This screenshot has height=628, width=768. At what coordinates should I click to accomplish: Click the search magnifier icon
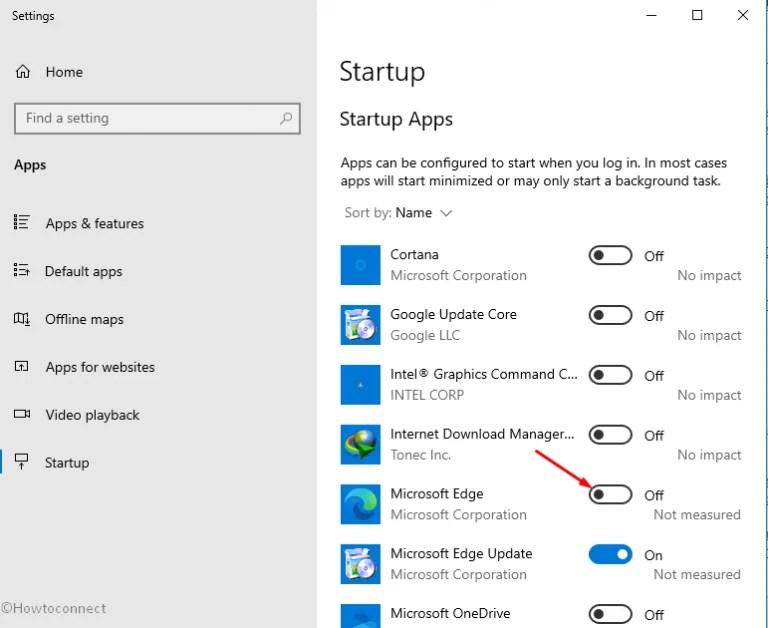[x=286, y=118]
